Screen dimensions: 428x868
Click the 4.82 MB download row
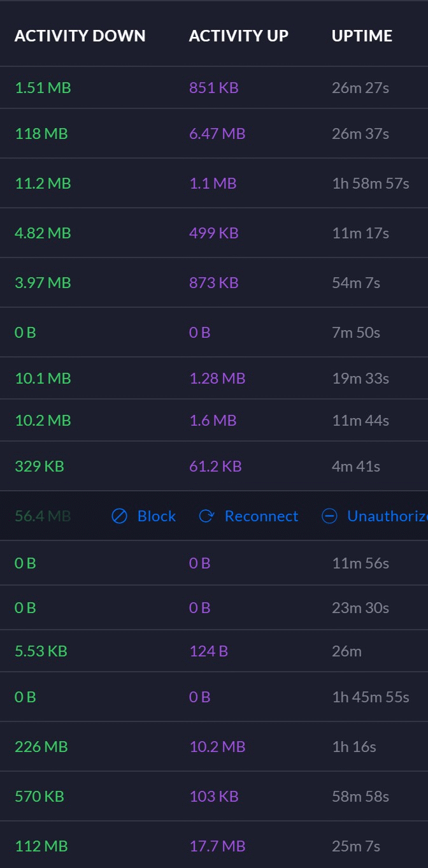pyautogui.click(x=214, y=233)
